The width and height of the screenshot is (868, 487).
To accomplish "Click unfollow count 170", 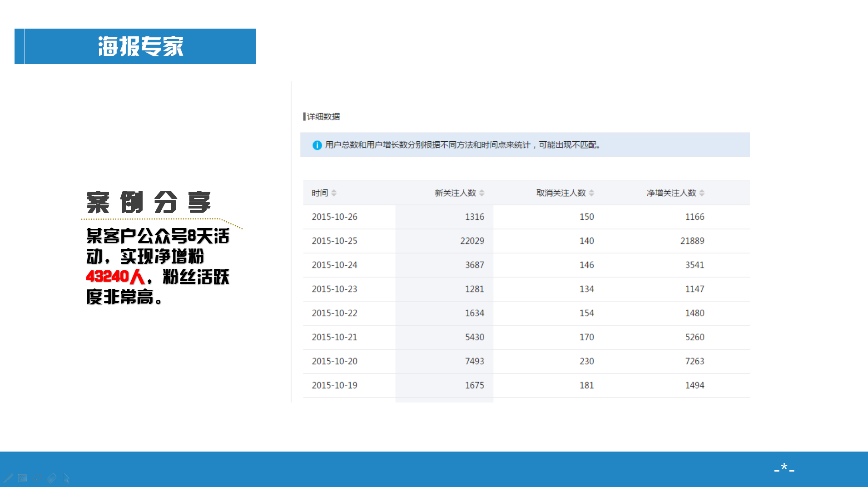I will 587,338.
